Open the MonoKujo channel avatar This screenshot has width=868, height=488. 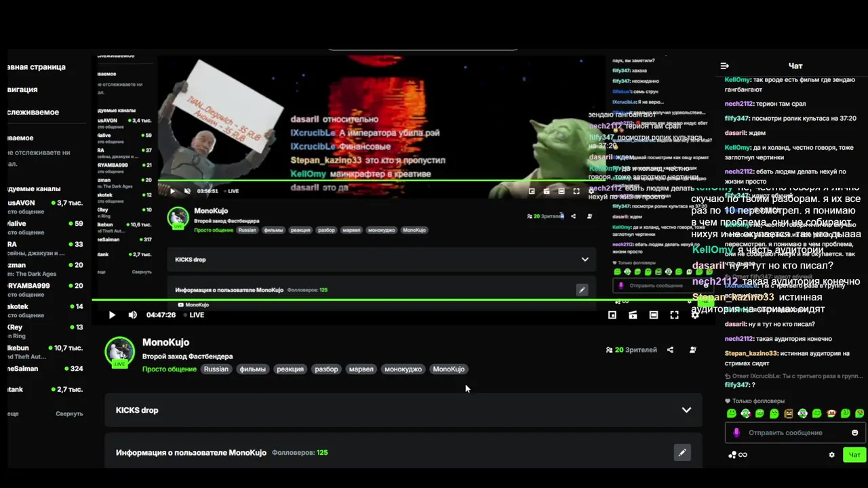(119, 351)
